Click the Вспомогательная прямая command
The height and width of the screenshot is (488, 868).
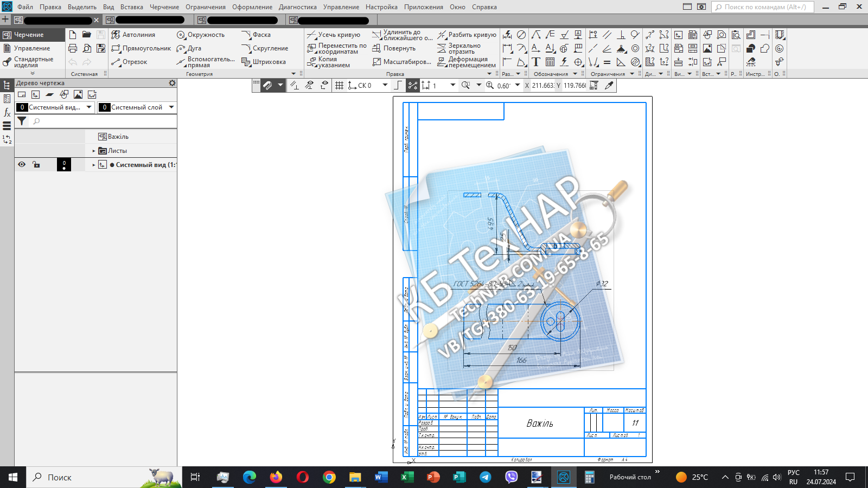click(206, 62)
